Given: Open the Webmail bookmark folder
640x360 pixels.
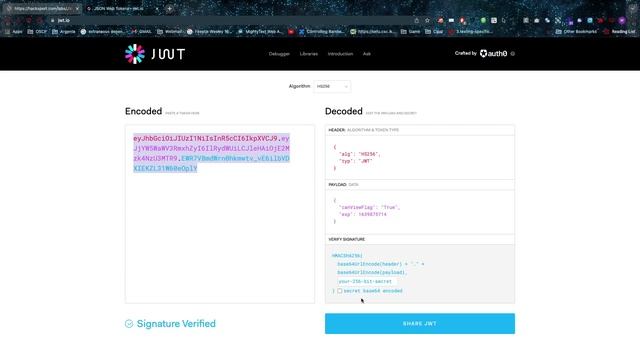Looking at the screenshot, I should tap(169, 31).
